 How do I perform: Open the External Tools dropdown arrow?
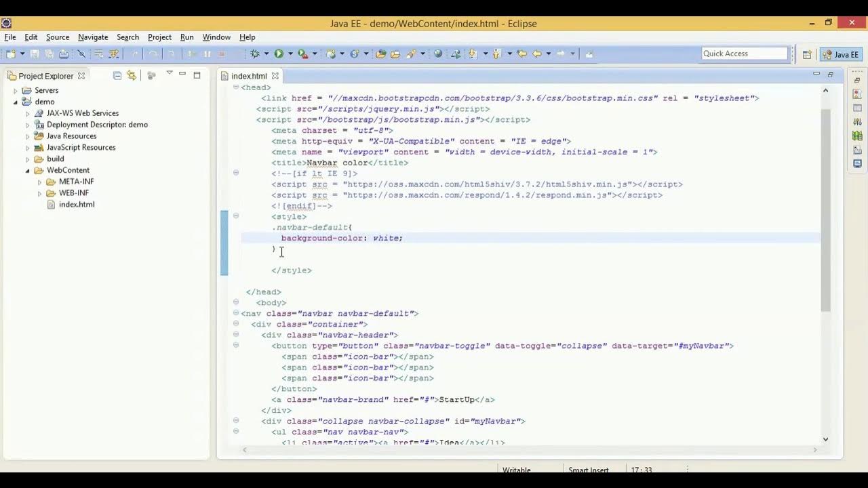pyautogui.click(x=315, y=54)
